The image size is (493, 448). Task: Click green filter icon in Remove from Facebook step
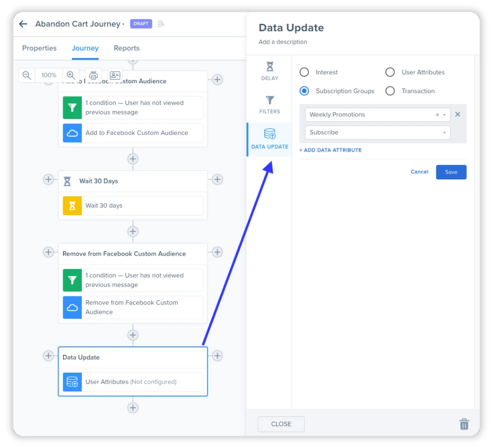[72, 280]
